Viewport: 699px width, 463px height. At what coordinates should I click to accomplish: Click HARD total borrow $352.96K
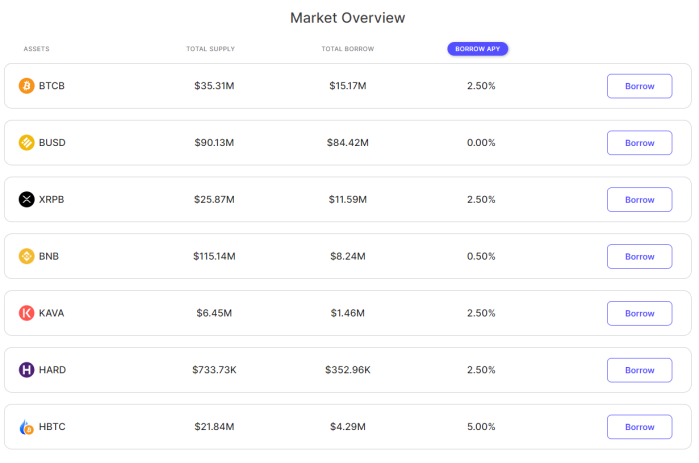coord(348,370)
